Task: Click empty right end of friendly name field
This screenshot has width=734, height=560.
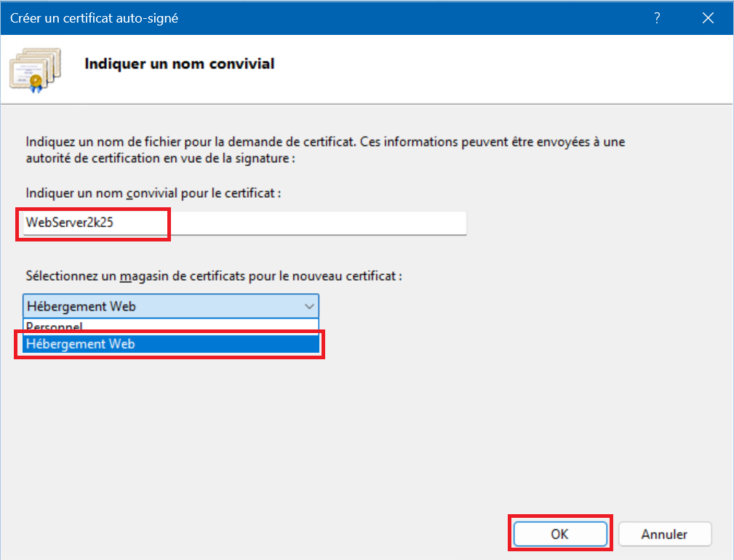Action: 364,223
